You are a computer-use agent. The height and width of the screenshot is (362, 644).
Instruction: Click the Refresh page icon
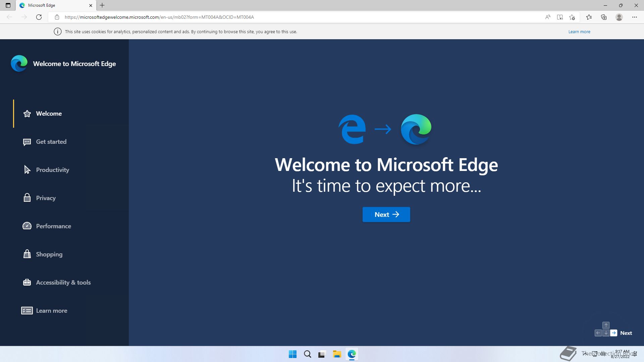point(39,17)
